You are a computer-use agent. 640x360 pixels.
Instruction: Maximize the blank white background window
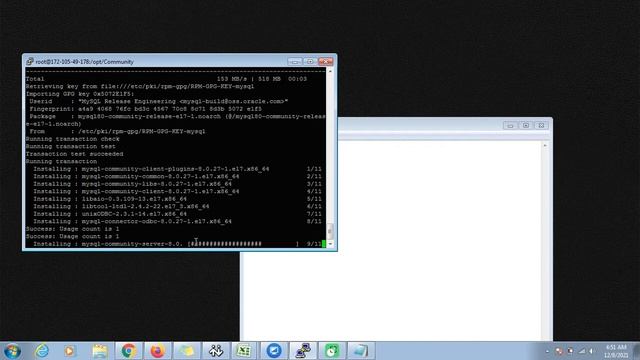coord(526,125)
